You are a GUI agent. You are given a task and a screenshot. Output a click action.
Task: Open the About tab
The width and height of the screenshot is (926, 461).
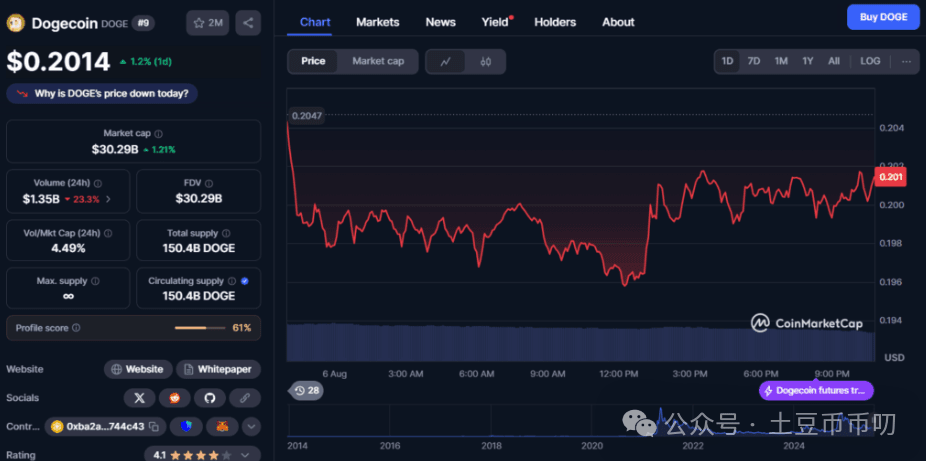[x=618, y=22]
